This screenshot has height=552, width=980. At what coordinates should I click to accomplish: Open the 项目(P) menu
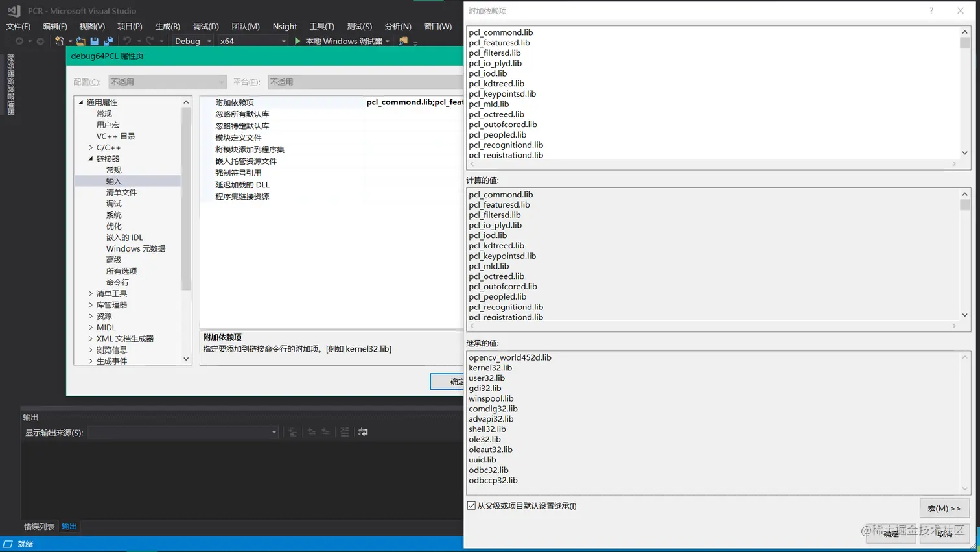click(130, 26)
